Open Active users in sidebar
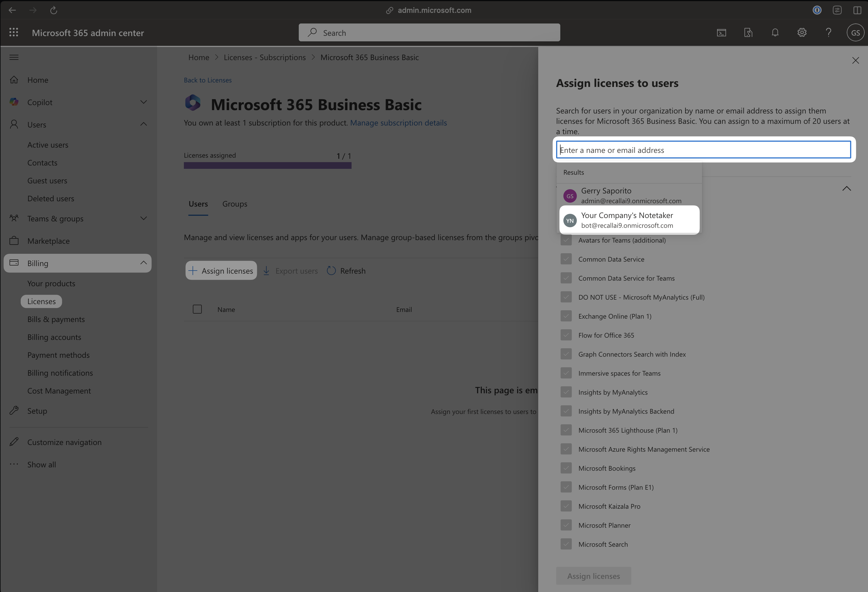The image size is (868, 592). point(48,145)
